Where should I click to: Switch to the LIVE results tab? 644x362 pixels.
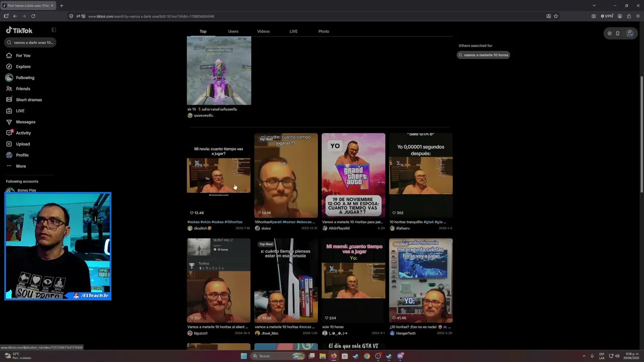click(x=293, y=31)
